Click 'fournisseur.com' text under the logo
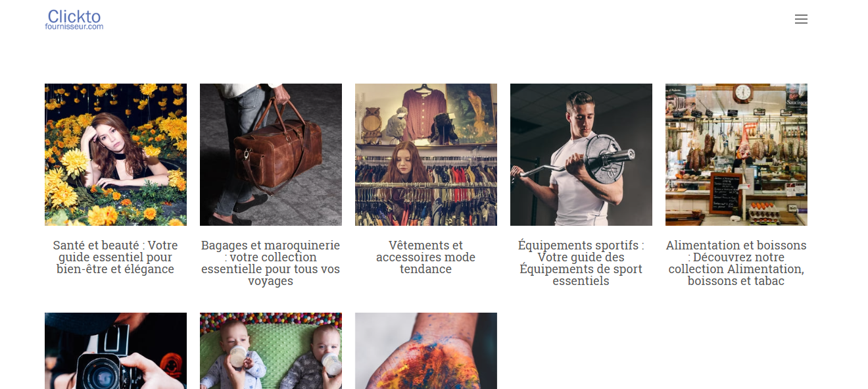The height and width of the screenshot is (389, 868). pyautogui.click(x=74, y=27)
